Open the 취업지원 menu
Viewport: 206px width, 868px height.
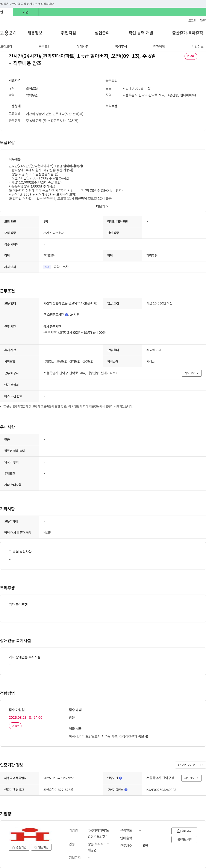click(x=68, y=33)
